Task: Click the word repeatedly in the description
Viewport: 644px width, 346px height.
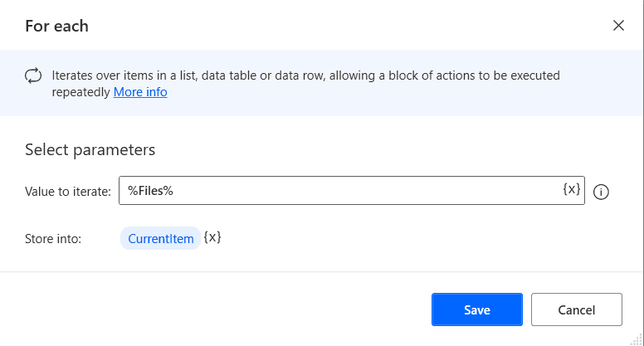Action: [80, 92]
